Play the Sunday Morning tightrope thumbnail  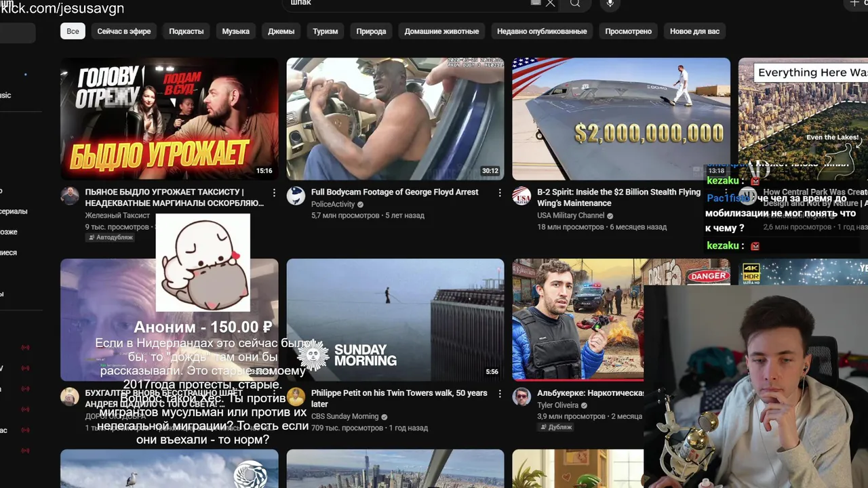395,319
